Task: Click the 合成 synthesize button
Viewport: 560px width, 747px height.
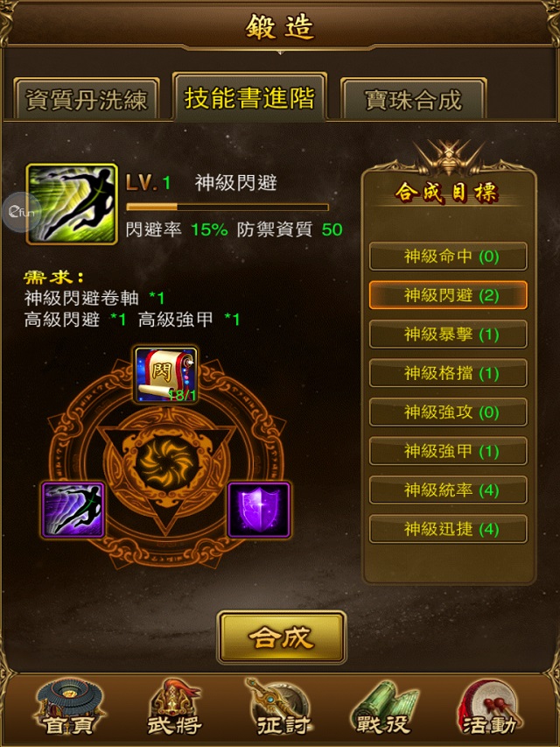Action: click(282, 637)
